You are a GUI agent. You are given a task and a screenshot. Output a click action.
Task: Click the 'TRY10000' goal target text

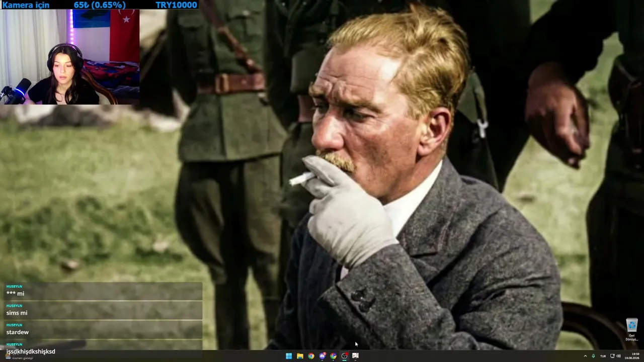[176, 5]
